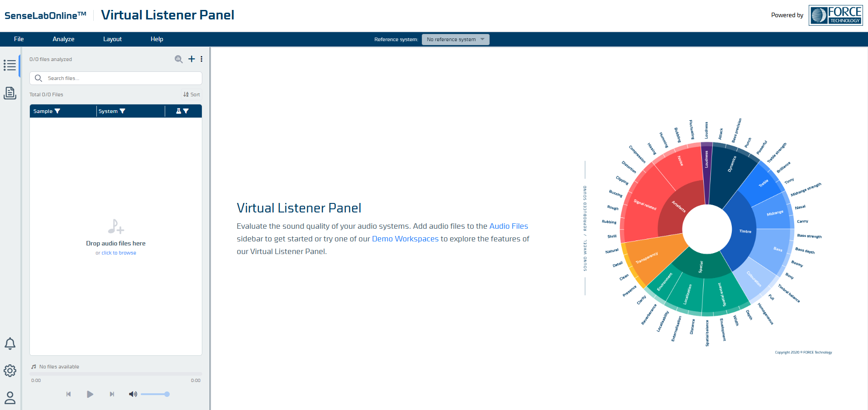Mute audio with the speaker icon
The width and height of the screenshot is (868, 410).
pyautogui.click(x=133, y=394)
